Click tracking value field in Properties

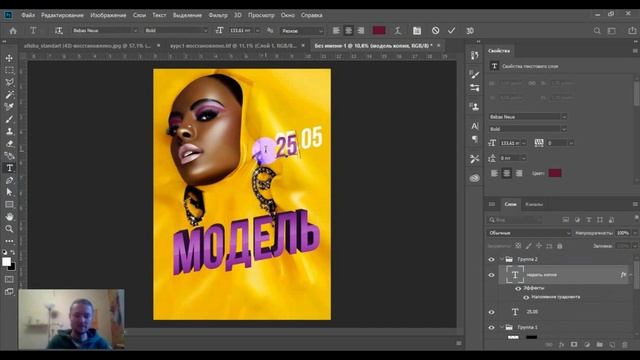(558, 143)
